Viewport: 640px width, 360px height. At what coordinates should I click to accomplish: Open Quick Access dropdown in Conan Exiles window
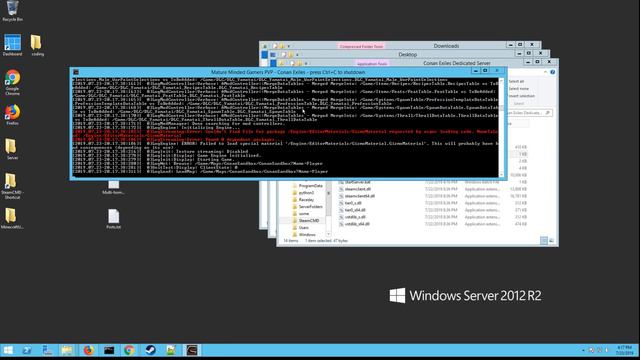[x=306, y=64]
